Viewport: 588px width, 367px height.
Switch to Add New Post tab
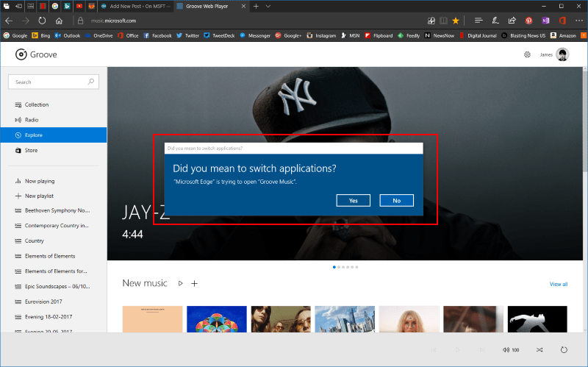point(135,7)
